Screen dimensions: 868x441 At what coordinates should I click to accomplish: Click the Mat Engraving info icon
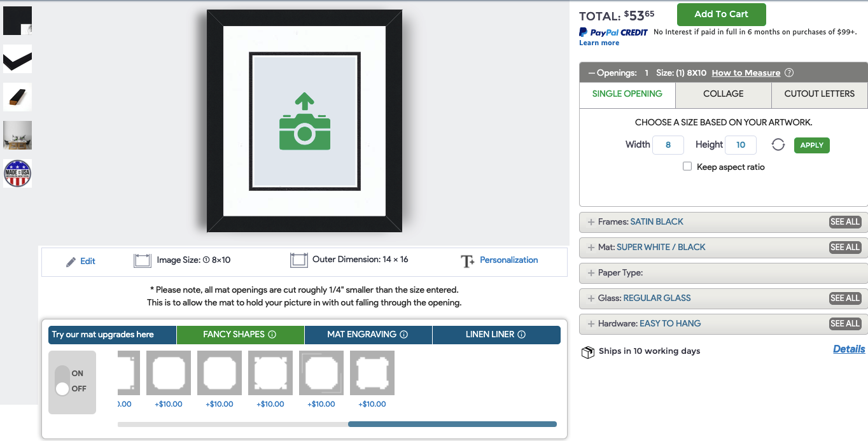coord(403,335)
